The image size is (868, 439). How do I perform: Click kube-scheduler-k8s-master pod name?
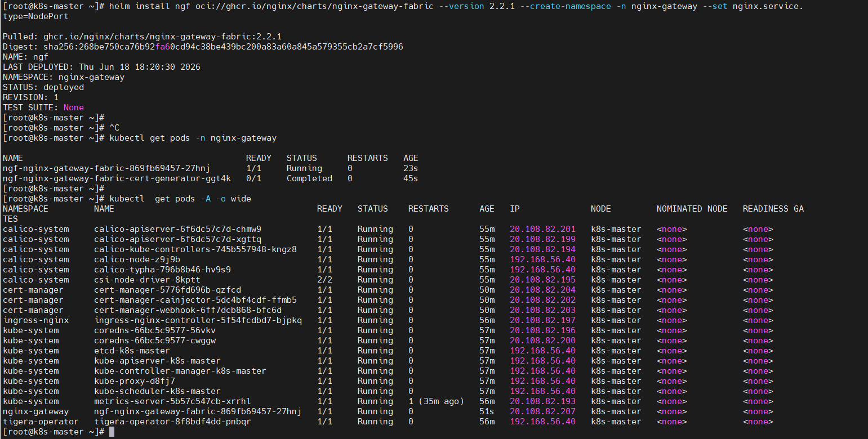point(157,391)
